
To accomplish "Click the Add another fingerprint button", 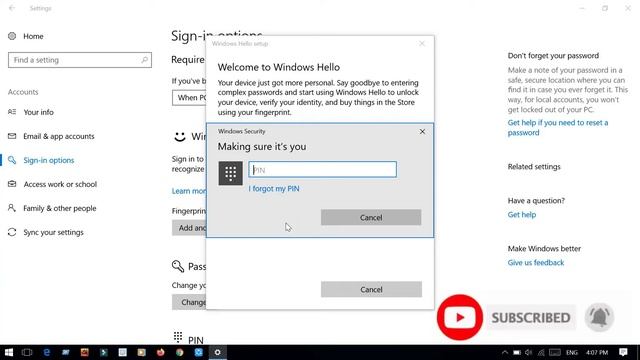I will [189, 228].
